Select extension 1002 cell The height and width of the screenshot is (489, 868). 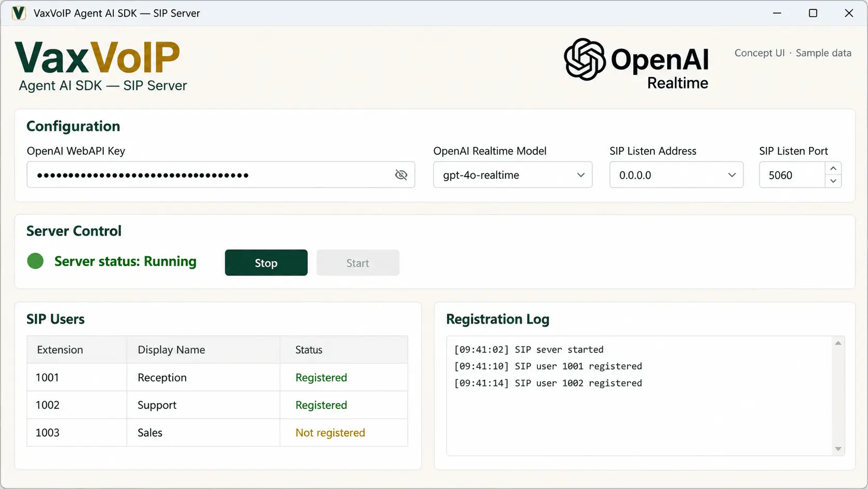coord(77,405)
